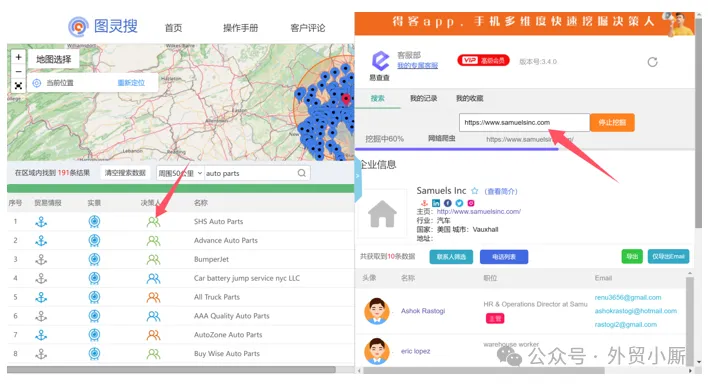
Task: Open decision makers for Advance Auto Parts
Action: (x=154, y=241)
